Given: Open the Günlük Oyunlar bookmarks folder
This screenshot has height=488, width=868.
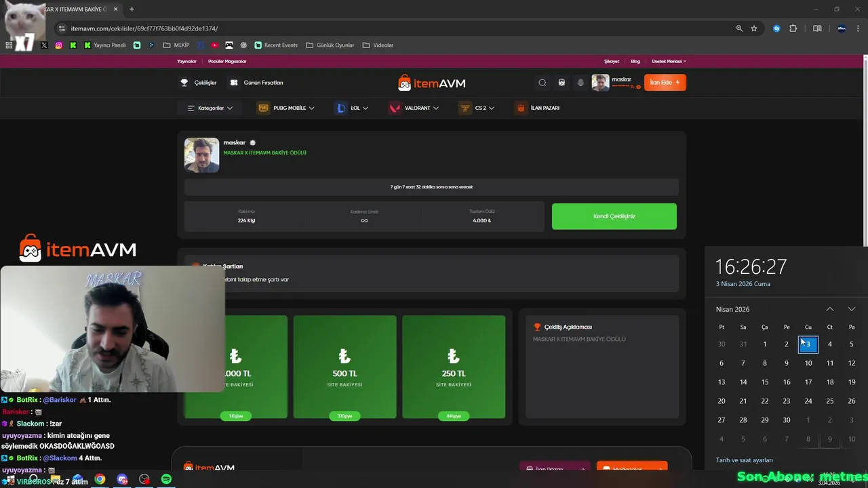Looking at the screenshot, I should [330, 45].
